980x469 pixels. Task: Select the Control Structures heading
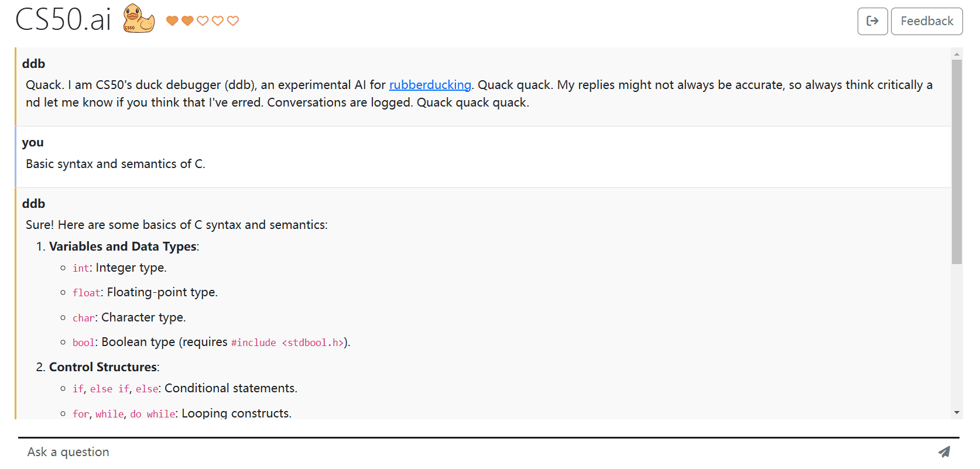click(103, 367)
